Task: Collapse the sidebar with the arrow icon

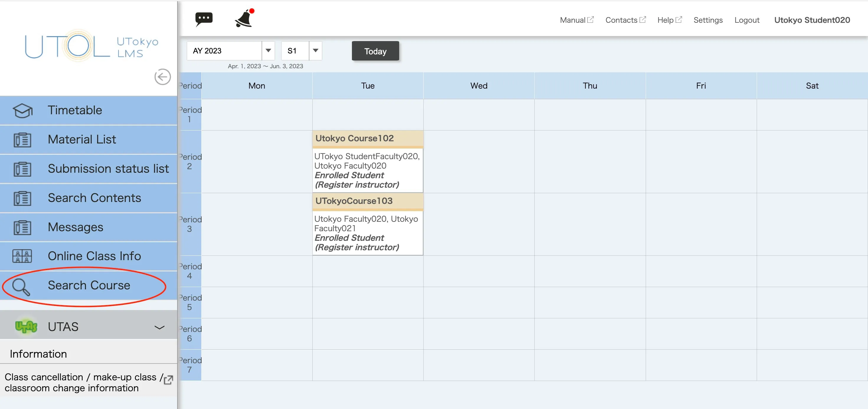Action: [162, 77]
